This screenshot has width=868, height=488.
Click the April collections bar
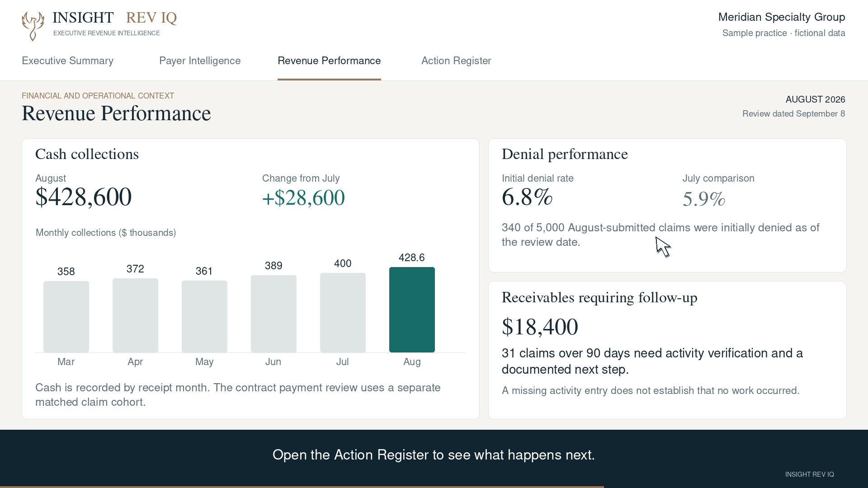(x=135, y=315)
